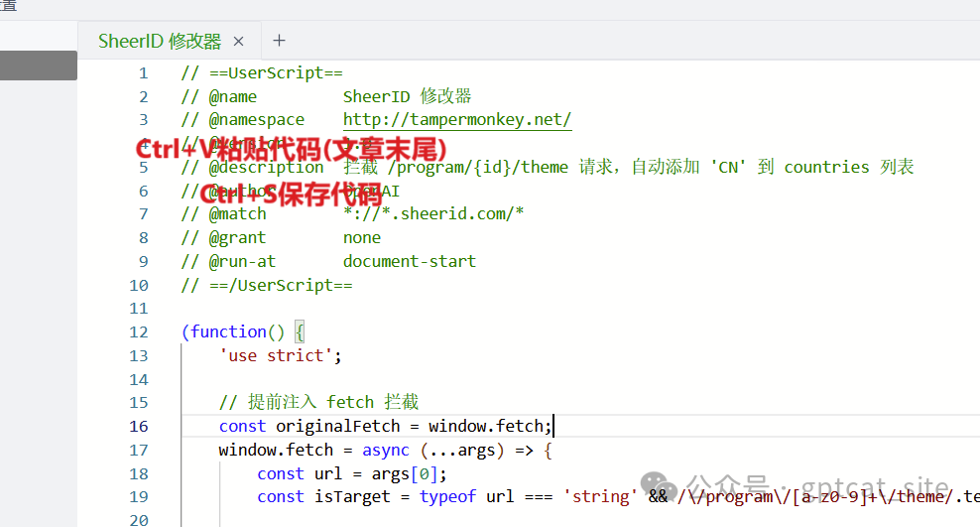Click 'const url = args[0];' line

click(x=352, y=473)
